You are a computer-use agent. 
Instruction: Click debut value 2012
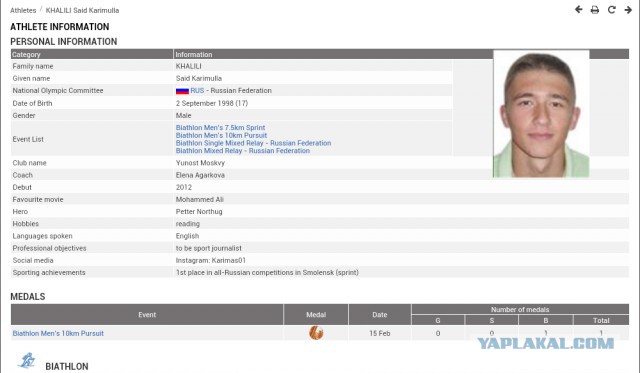point(184,187)
